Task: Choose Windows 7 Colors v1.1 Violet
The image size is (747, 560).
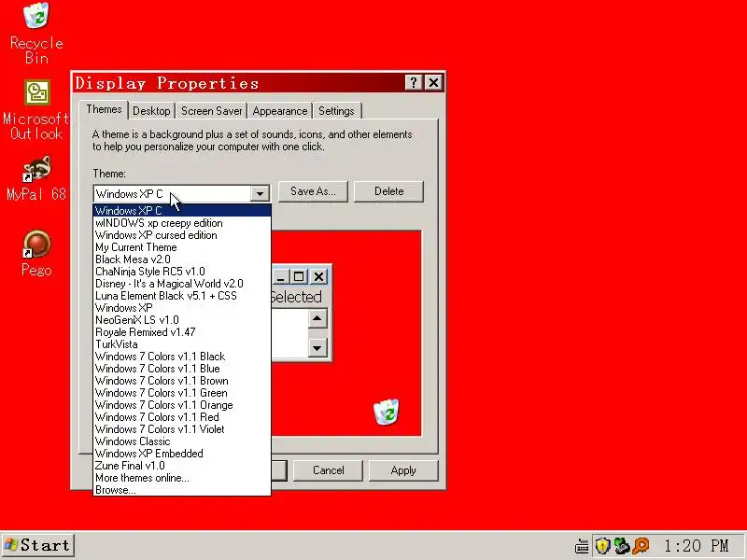Action: (x=182, y=429)
